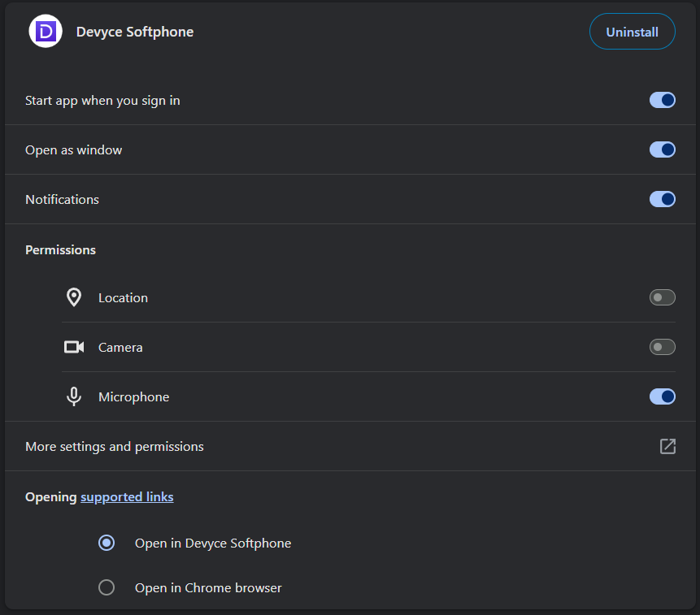Toggle off Notifications

click(662, 199)
